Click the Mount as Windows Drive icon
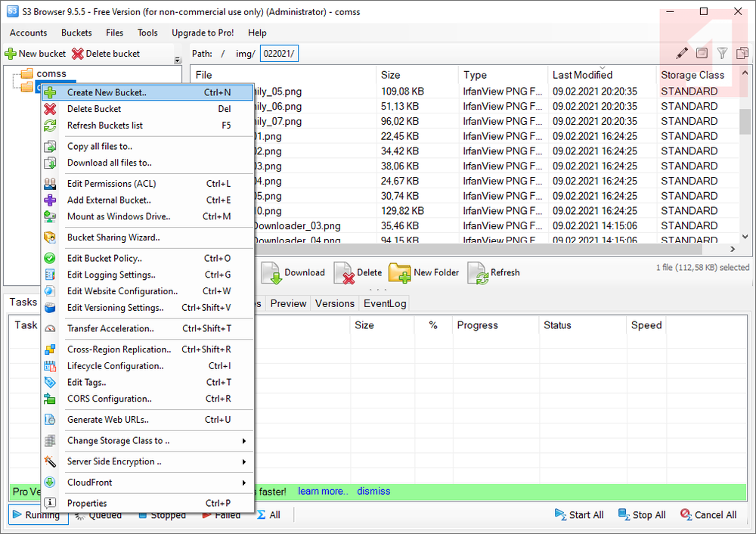Image resolution: width=756 pixels, height=534 pixels. 50,216
